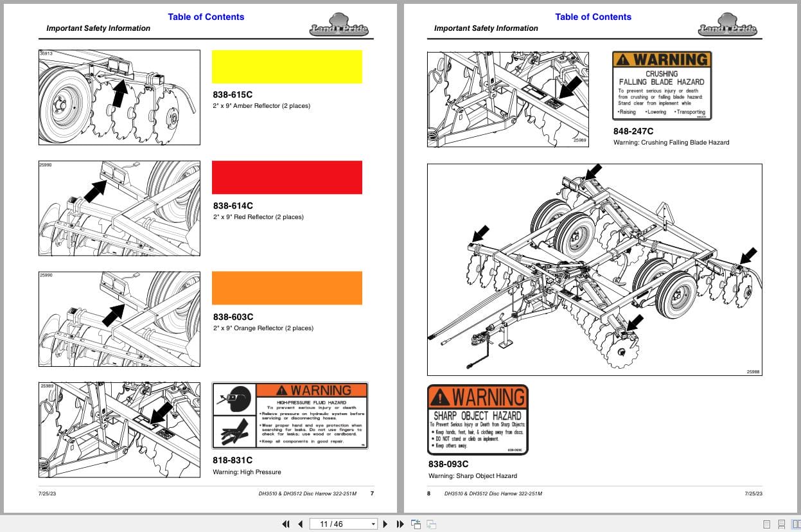The width and height of the screenshot is (801, 532).
Task: Jump to the last page
Action: (x=400, y=524)
